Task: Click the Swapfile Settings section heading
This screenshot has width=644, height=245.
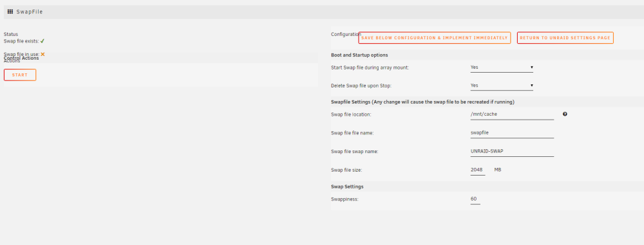Action: (422, 102)
